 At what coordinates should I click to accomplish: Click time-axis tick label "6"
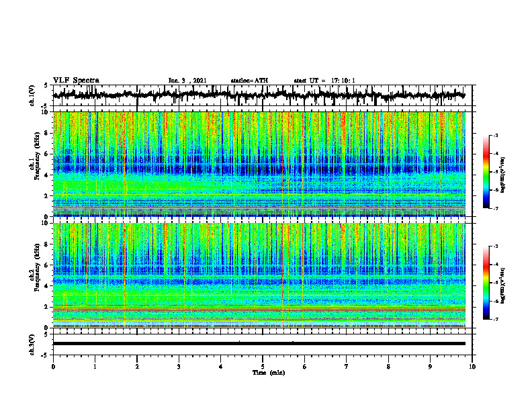pos(305,367)
